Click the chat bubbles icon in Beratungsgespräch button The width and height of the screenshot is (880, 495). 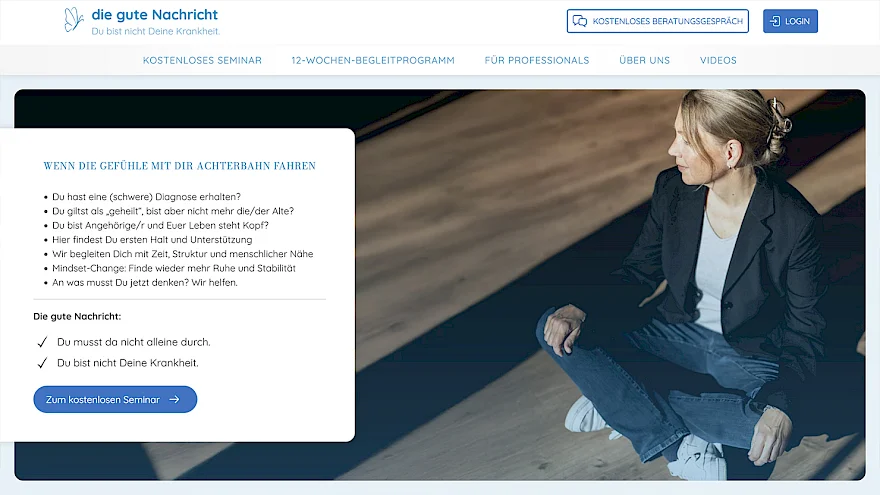580,21
